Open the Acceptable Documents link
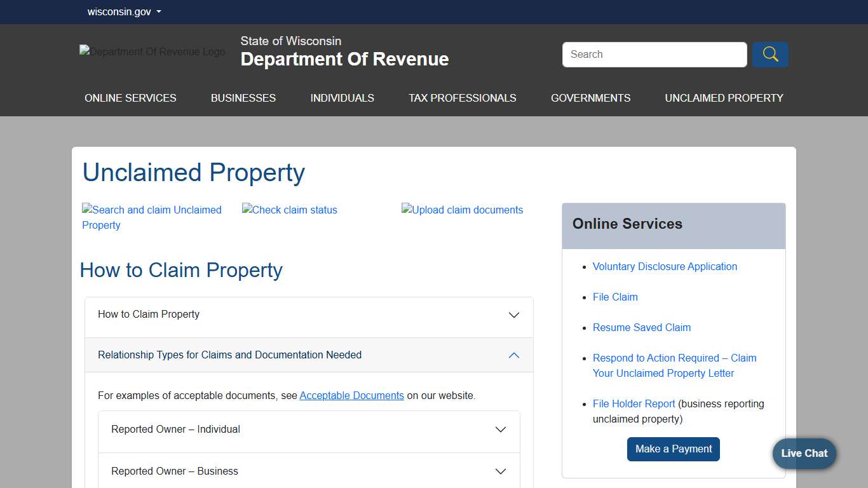This screenshot has width=868, height=488. pyautogui.click(x=351, y=395)
